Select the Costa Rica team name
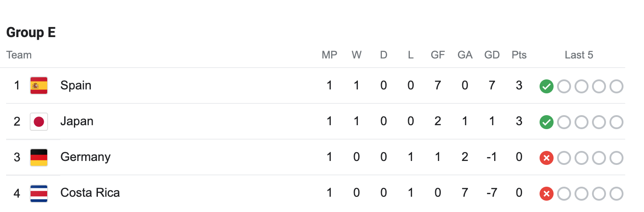The width and height of the screenshot is (644, 212). [90, 192]
